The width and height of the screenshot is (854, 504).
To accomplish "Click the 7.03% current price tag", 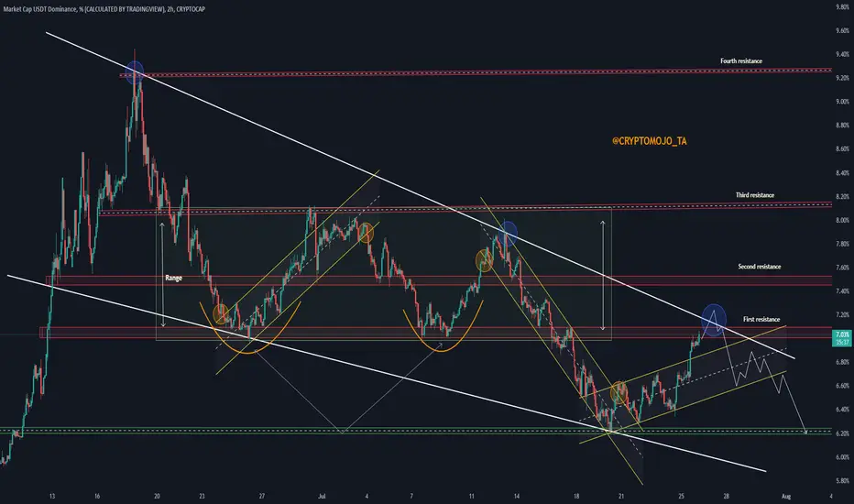I will click(x=843, y=338).
